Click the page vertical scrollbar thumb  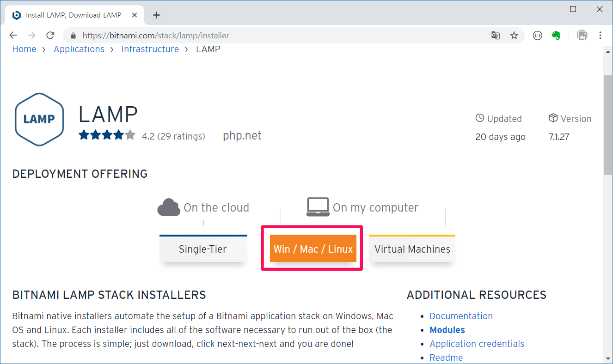[x=608, y=124]
